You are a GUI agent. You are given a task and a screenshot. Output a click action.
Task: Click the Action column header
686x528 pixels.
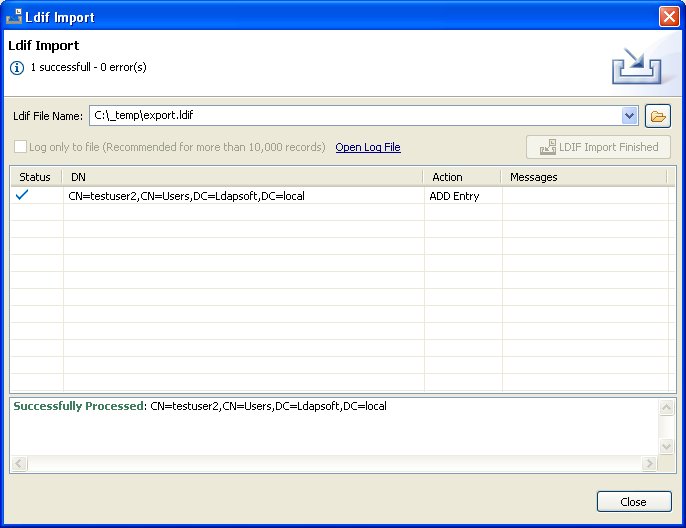(462, 177)
